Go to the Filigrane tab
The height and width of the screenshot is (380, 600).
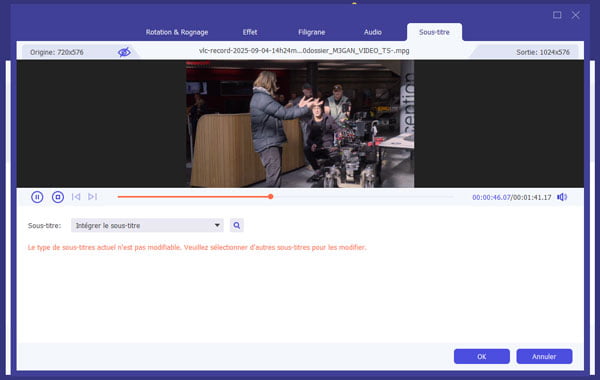click(311, 32)
